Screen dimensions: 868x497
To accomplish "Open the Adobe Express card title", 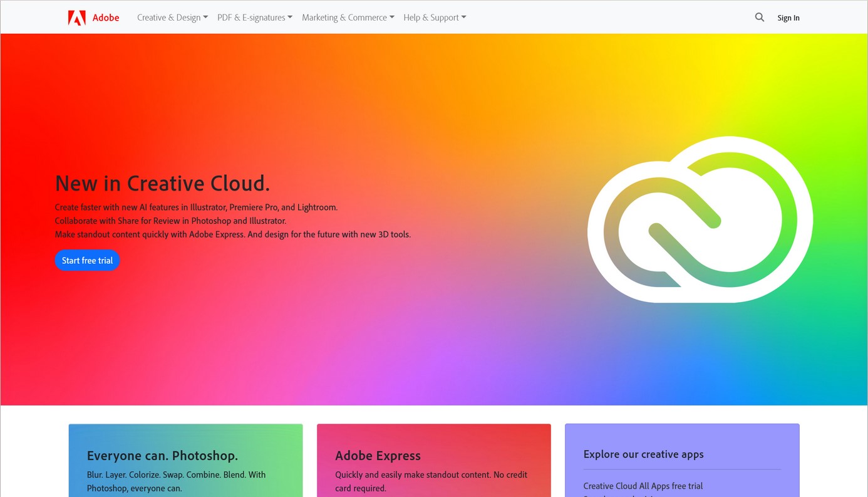I will tap(378, 456).
